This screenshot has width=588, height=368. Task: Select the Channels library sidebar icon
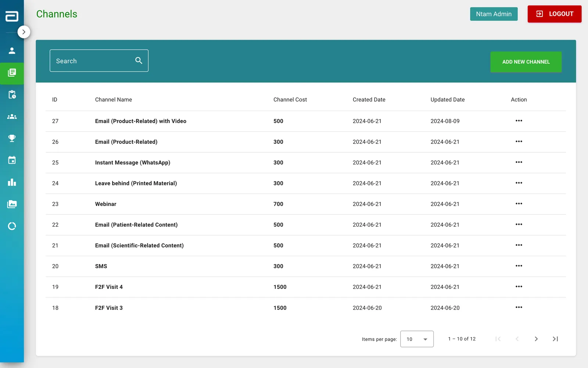click(x=12, y=73)
